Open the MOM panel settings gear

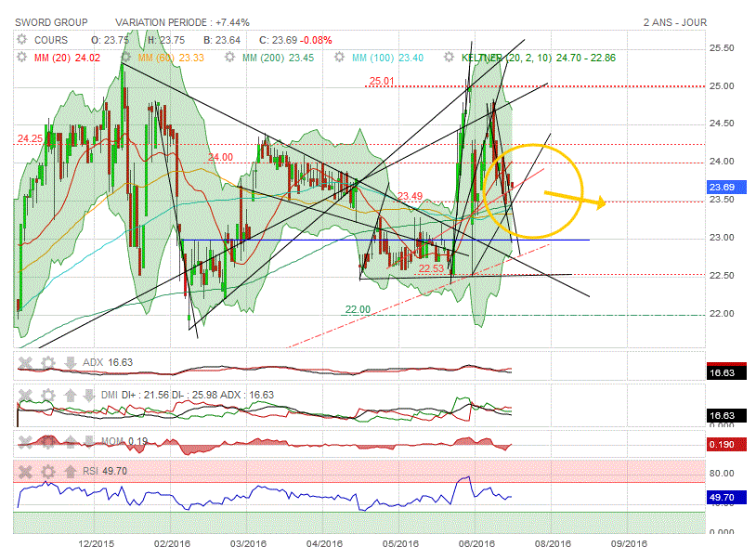pos(47,441)
